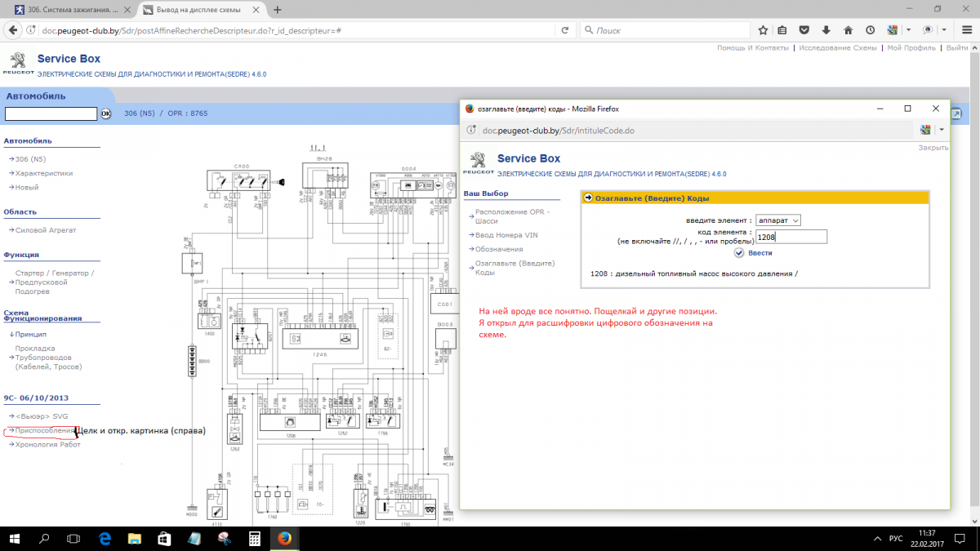The width and height of the screenshot is (980, 551).
Task: Expand the popup window's extension dropdown arrow
Action: pyautogui.click(x=941, y=130)
